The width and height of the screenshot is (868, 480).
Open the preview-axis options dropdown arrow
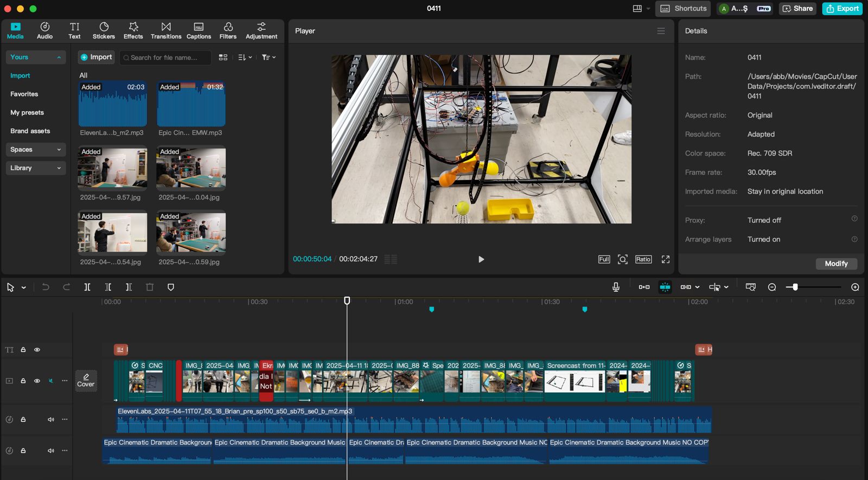coord(726,287)
